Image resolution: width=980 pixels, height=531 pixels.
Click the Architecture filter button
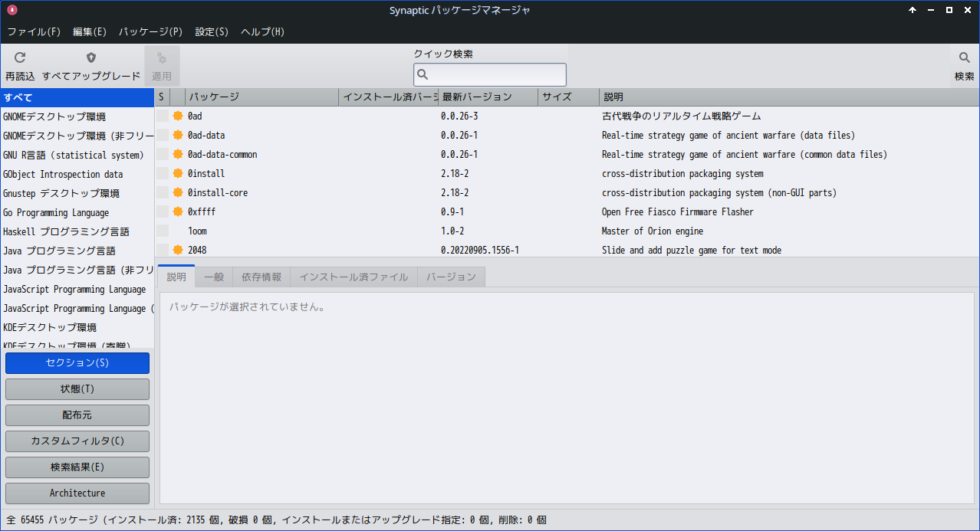(77, 493)
